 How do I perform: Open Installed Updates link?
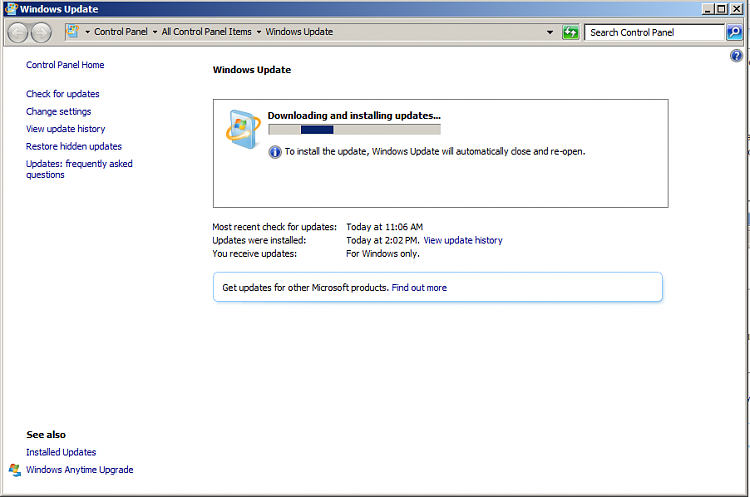pos(61,452)
